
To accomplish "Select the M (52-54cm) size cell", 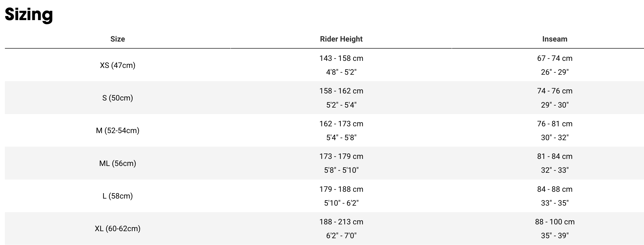I will [x=117, y=131].
